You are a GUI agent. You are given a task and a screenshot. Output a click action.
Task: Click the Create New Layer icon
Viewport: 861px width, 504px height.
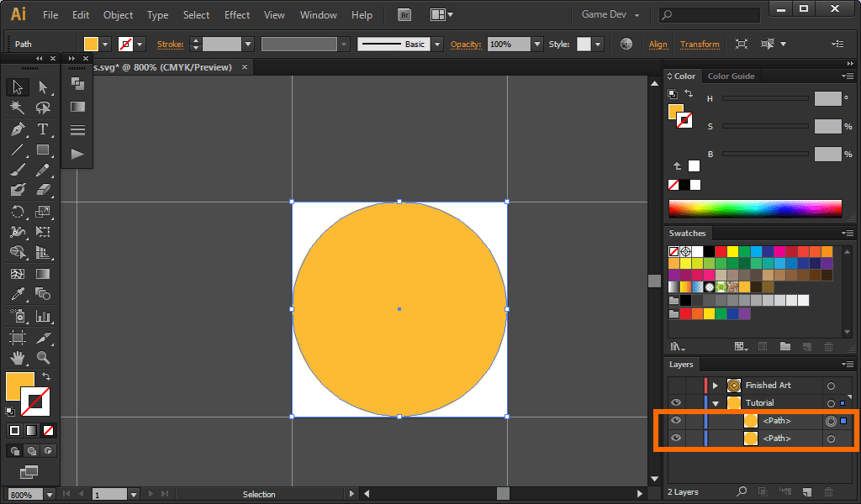click(x=806, y=491)
